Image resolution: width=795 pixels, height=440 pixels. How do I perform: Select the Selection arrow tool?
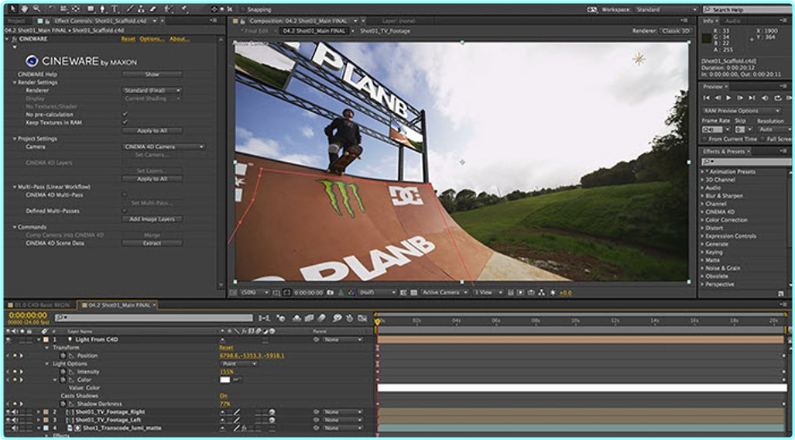point(12,9)
